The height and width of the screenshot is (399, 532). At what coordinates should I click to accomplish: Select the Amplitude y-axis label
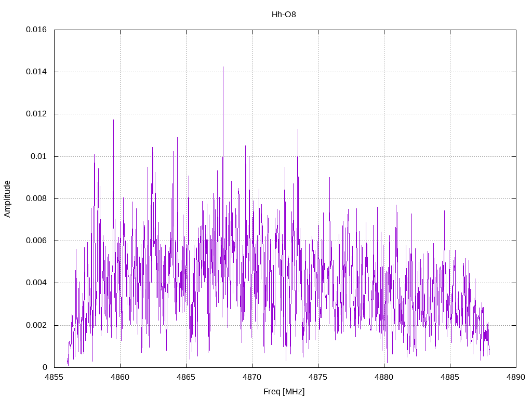coord(7,199)
